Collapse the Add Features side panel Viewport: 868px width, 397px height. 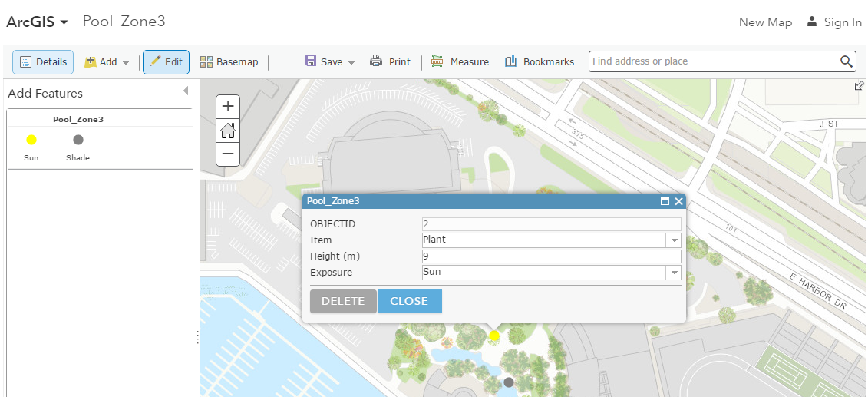coord(185,91)
